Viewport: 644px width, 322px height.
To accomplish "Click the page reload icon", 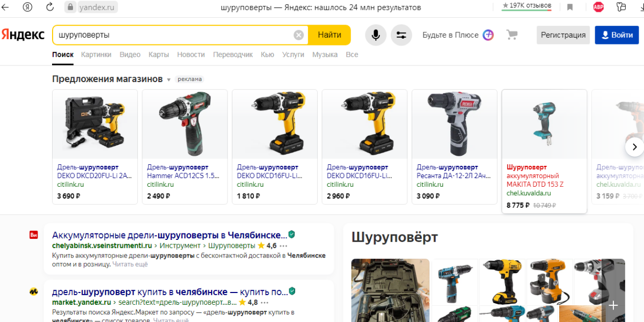I will pos(50,7).
